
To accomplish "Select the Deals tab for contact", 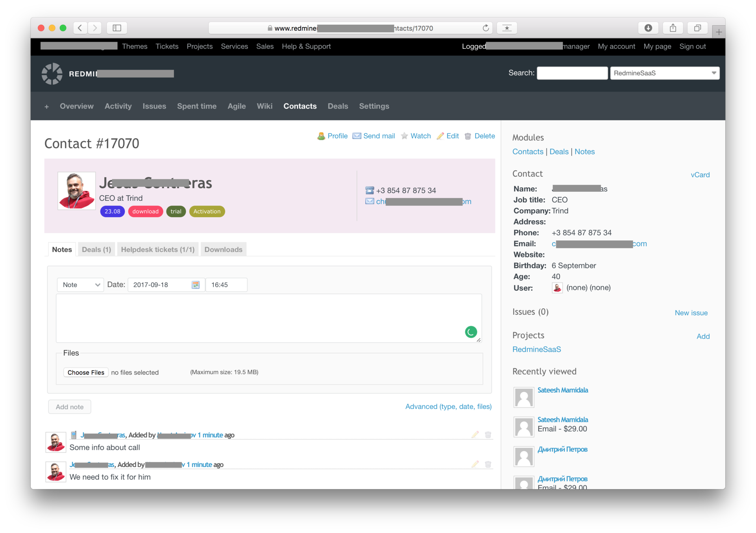I will point(96,249).
